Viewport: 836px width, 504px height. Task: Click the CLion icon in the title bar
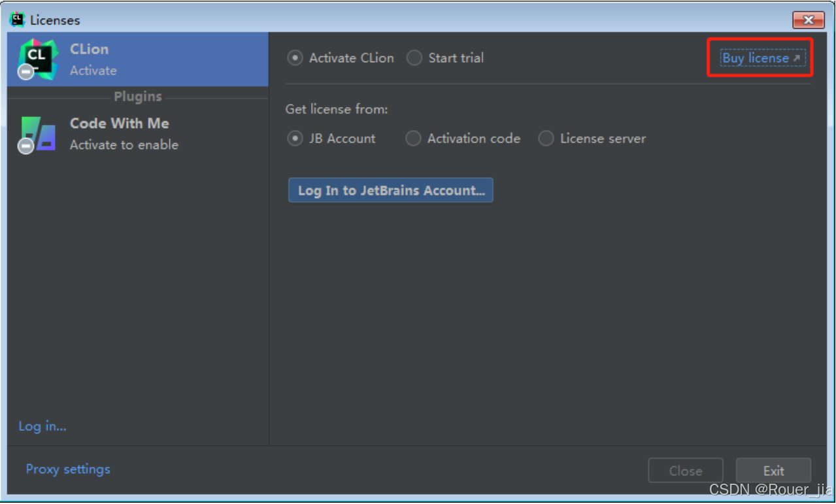pyautogui.click(x=17, y=20)
